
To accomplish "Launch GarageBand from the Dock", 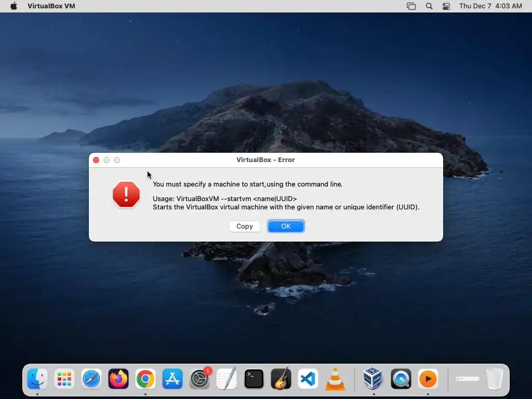I will point(281,379).
